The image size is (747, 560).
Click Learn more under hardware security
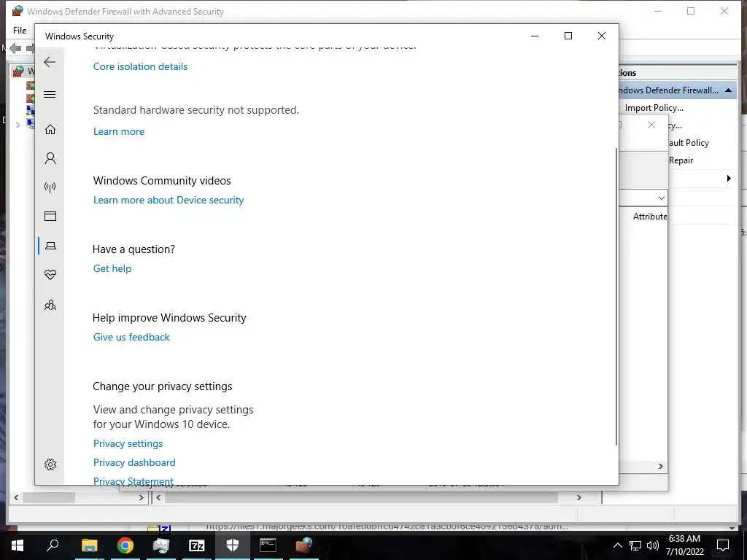[119, 131]
